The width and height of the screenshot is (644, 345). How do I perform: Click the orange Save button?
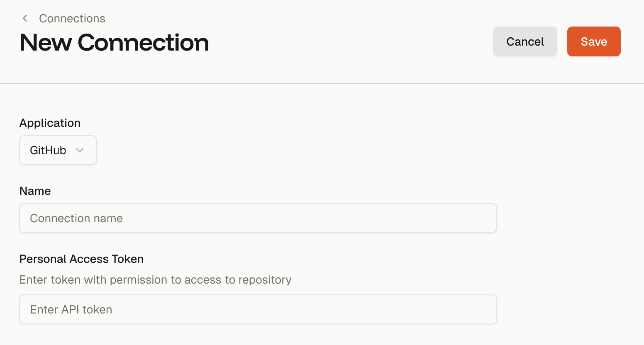(x=593, y=41)
